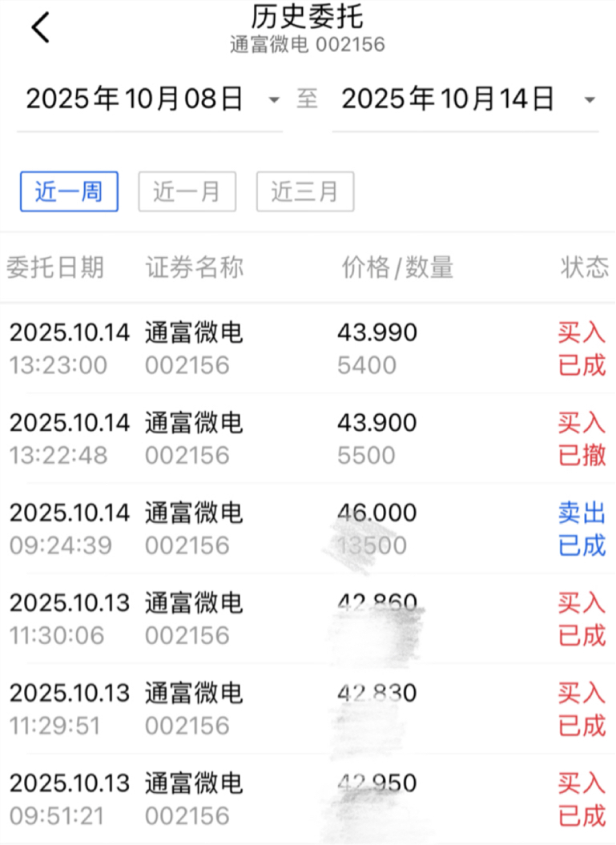Open the order placed at 09:24:39
Image resolution: width=616 pixels, height=845 pixels.
[x=308, y=529]
